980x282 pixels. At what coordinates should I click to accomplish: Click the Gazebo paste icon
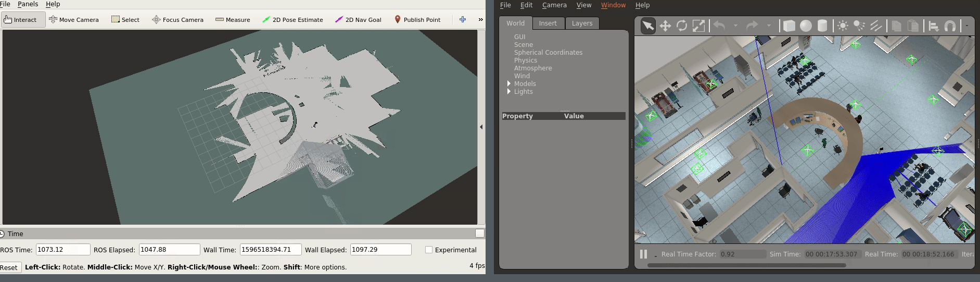pyautogui.click(x=913, y=26)
